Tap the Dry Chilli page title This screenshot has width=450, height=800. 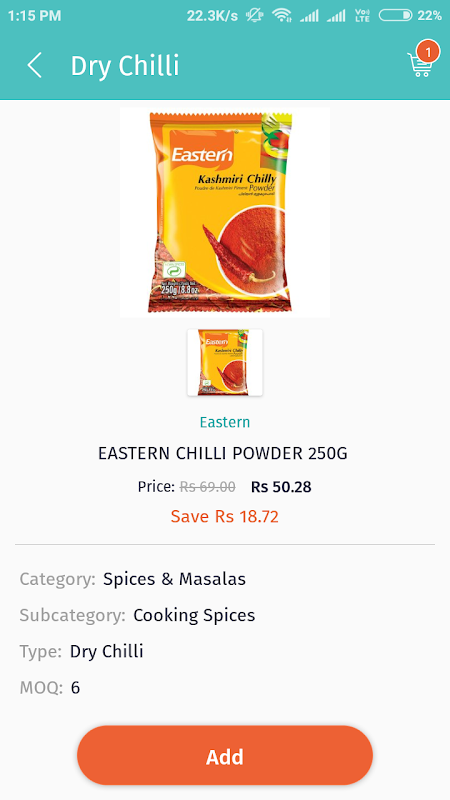click(125, 66)
